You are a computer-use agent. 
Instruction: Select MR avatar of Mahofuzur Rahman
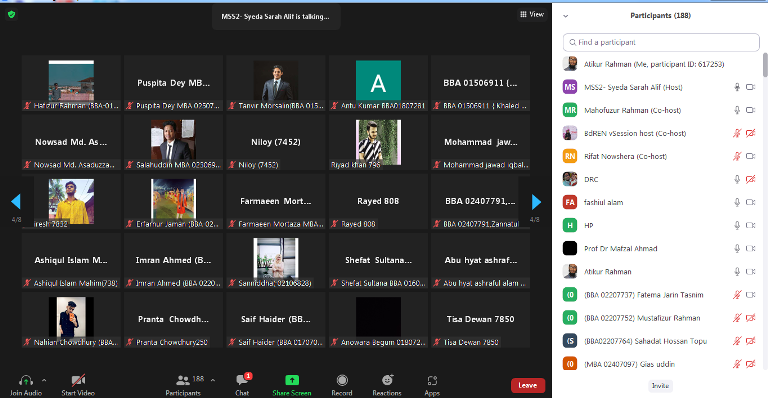coord(570,110)
